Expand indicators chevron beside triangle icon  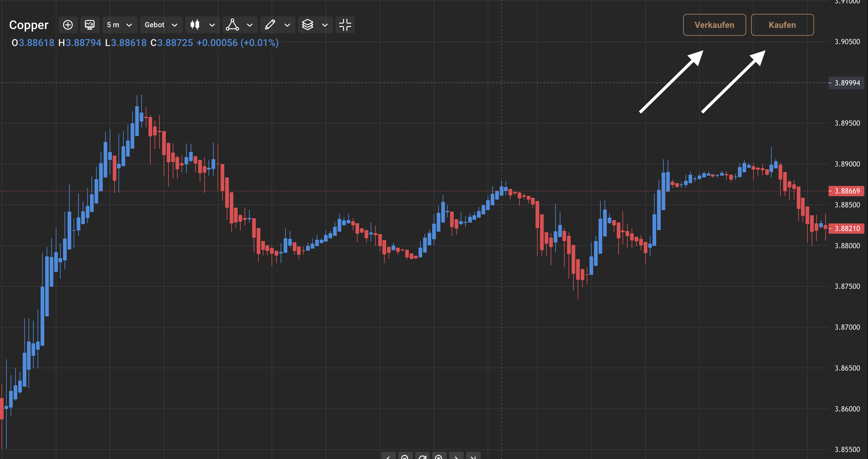(250, 25)
